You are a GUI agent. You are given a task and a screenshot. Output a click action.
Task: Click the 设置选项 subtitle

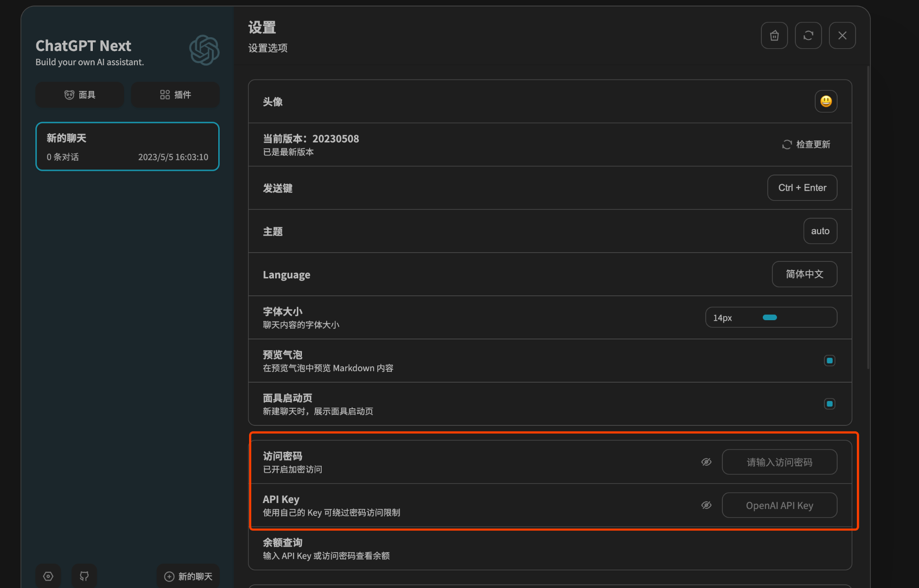(268, 48)
